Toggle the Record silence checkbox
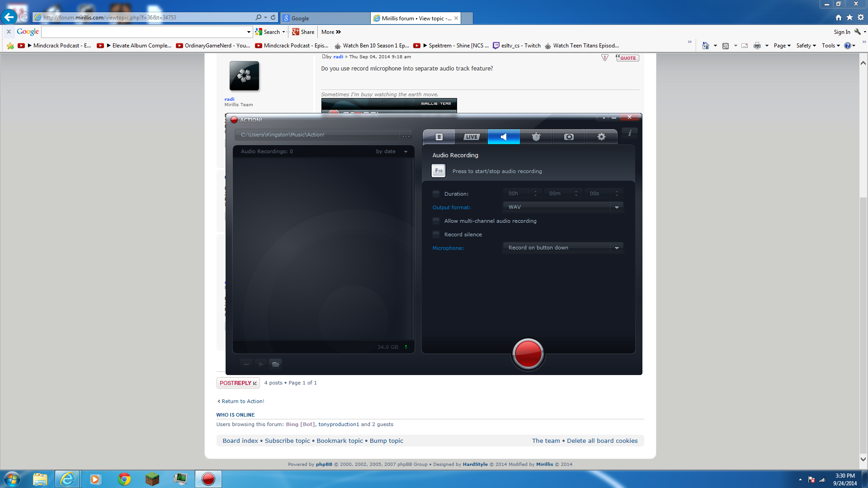The height and width of the screenshot is (488, 868). coord(436,235)
